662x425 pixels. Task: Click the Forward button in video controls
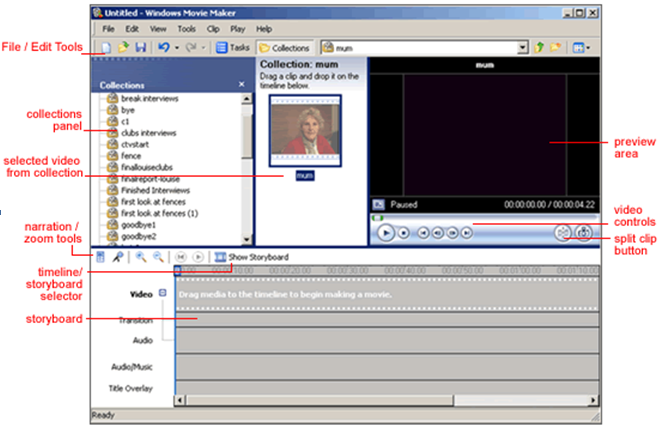point(467,233)
